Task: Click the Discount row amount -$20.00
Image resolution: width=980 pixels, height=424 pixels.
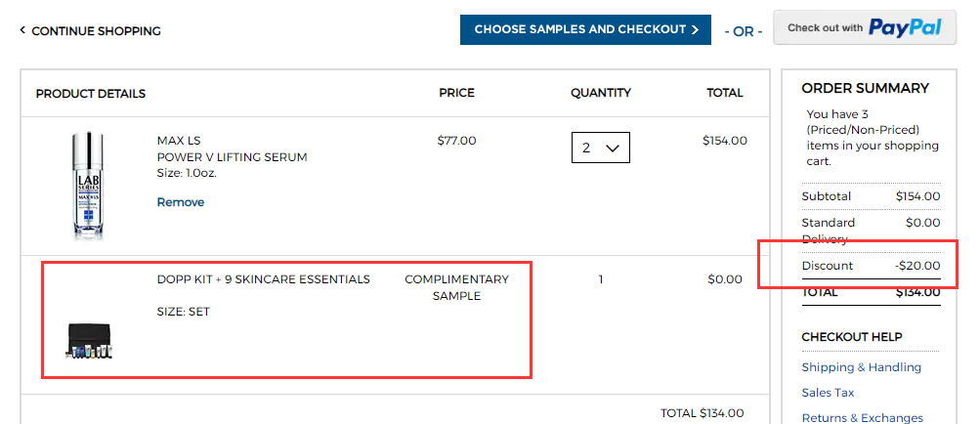Action: click(x=917, y=266)
